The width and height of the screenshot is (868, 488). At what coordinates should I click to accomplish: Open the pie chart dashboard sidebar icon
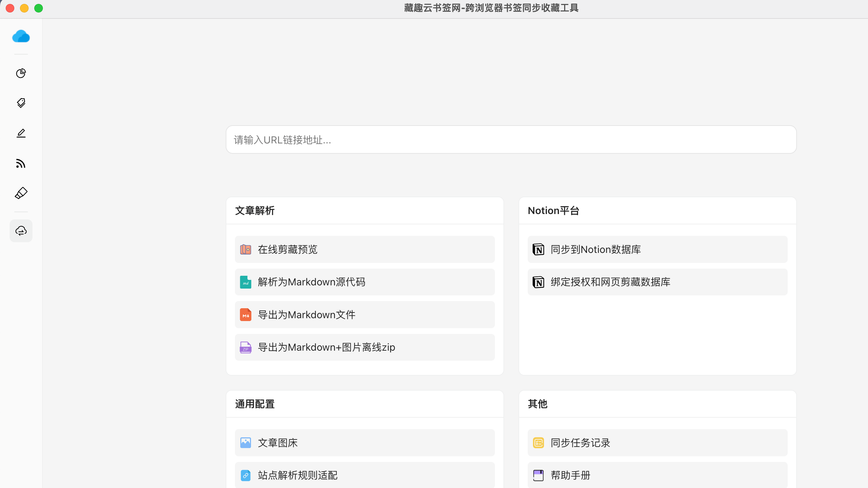21,73
